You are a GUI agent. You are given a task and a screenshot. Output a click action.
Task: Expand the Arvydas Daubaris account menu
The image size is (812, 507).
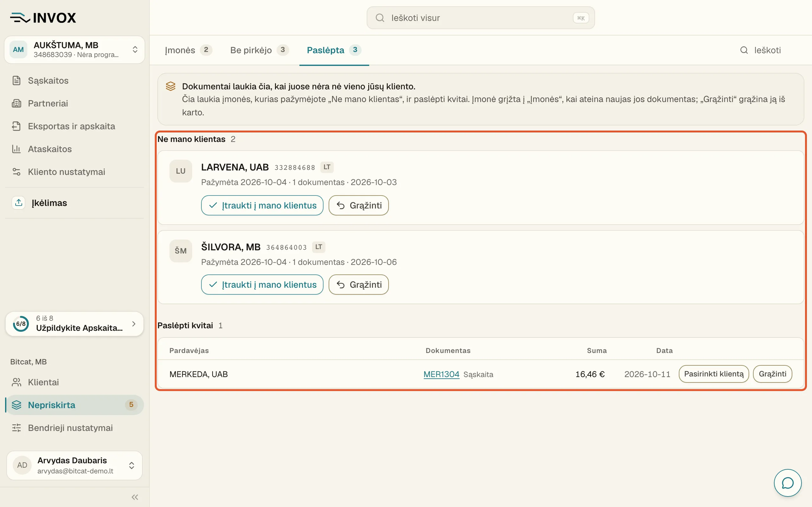coord(74,465)
